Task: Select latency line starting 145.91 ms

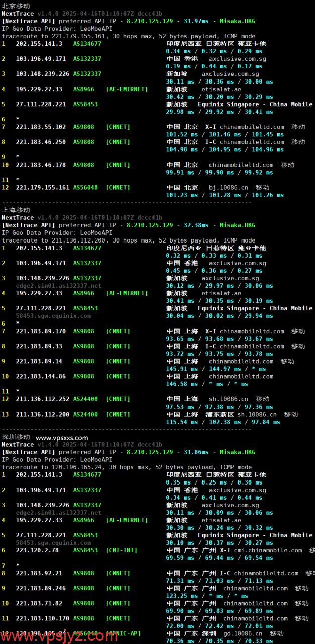Action: (217, 369)
